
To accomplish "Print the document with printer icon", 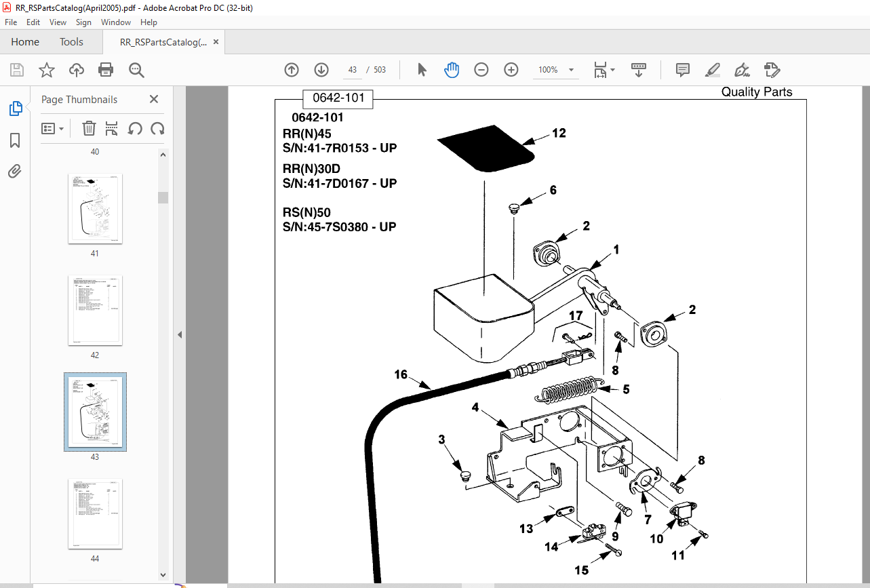I will 106,70.
